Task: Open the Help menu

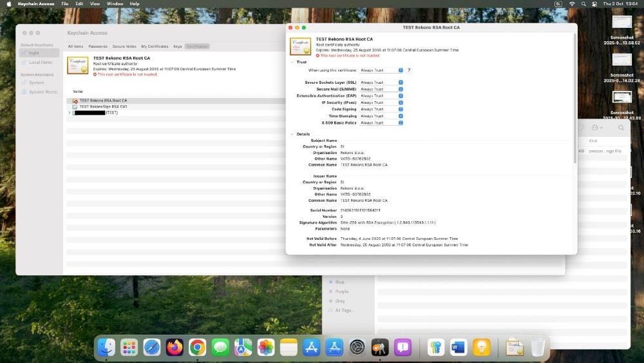Action: (x=135, y=4)
